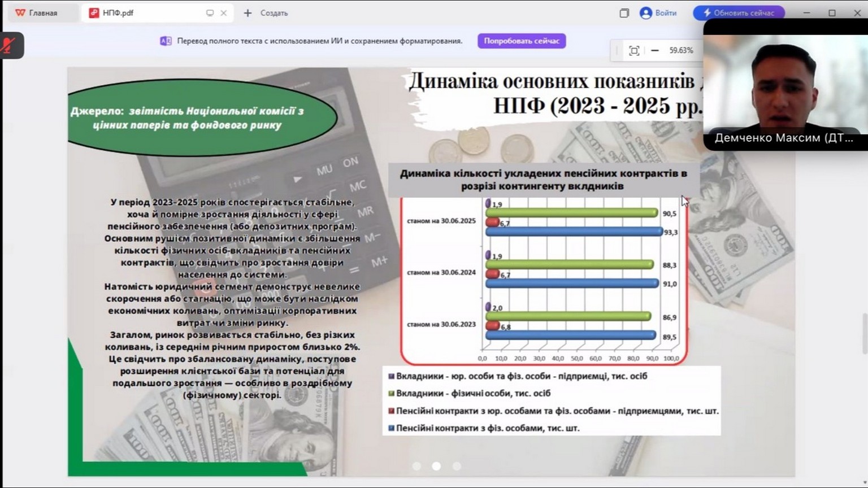Click the plus icon to create new
Screen dimensions: 868x488
pos(248,13)
